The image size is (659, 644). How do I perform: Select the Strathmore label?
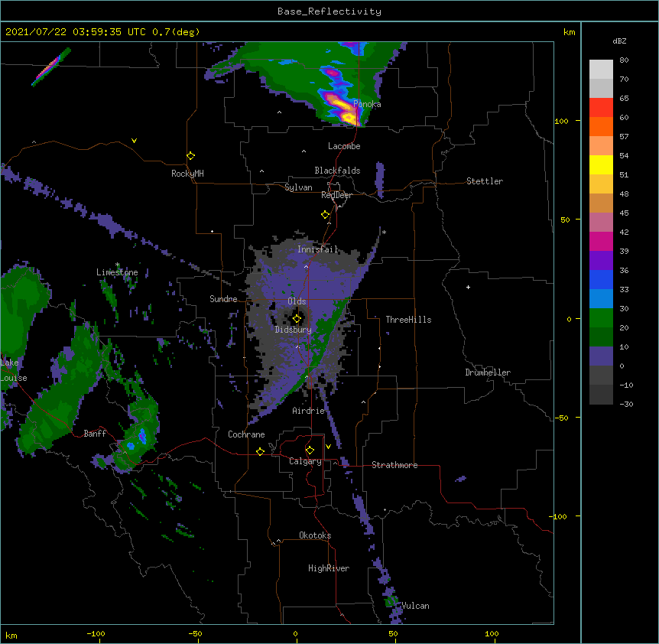394,465
